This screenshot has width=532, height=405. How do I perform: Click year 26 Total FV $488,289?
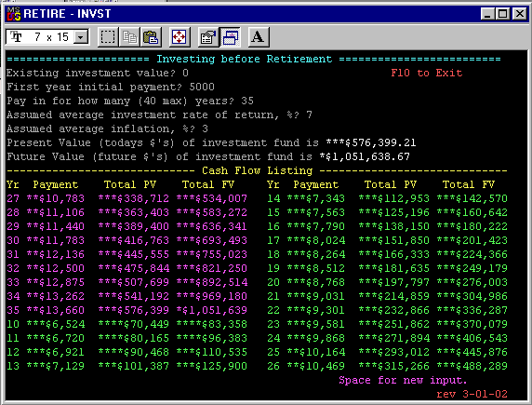472,366
